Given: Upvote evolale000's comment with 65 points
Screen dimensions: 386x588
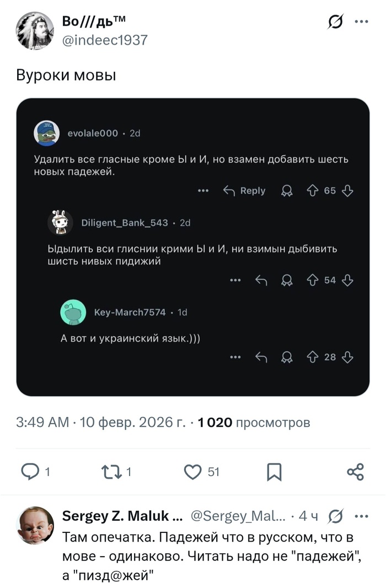Looking at the screenshot, I should pyautogui.click(x=314, y=191).
